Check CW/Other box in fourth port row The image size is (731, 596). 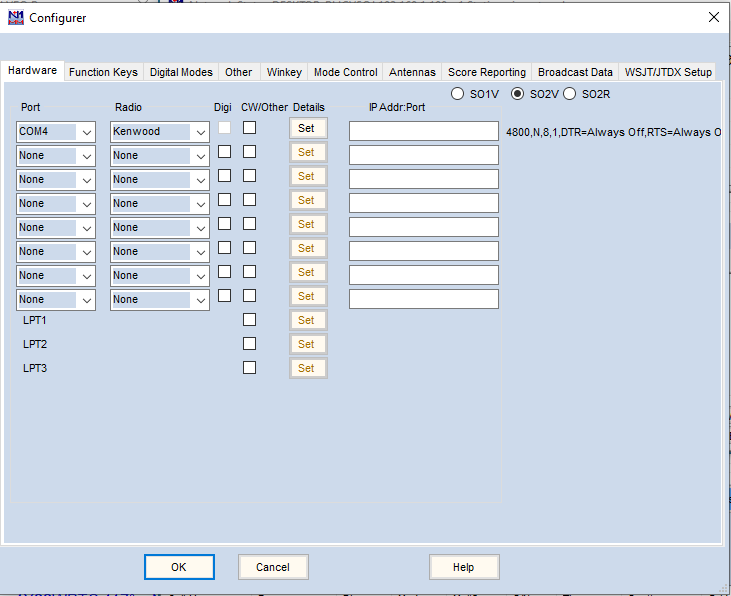pyautogui.click(x=249, y=200)
